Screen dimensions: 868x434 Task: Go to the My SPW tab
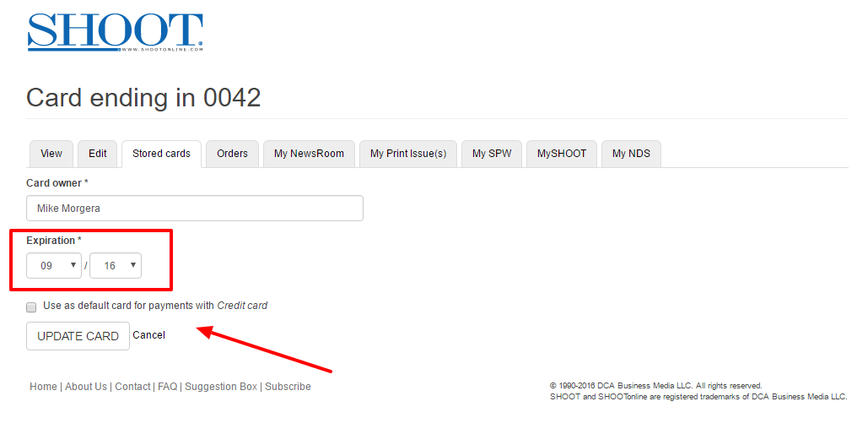[x=492, y=154]
